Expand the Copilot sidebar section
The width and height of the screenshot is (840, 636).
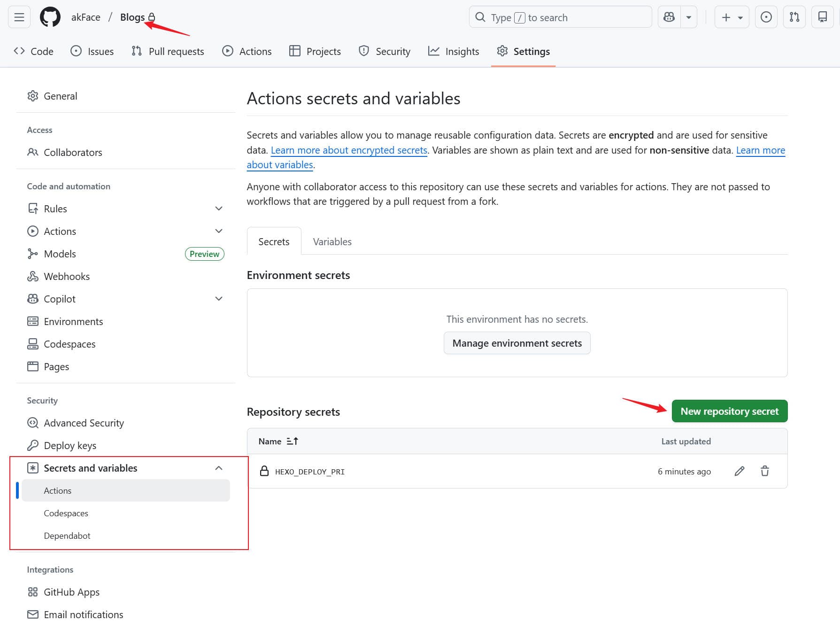tap(218, 299)
